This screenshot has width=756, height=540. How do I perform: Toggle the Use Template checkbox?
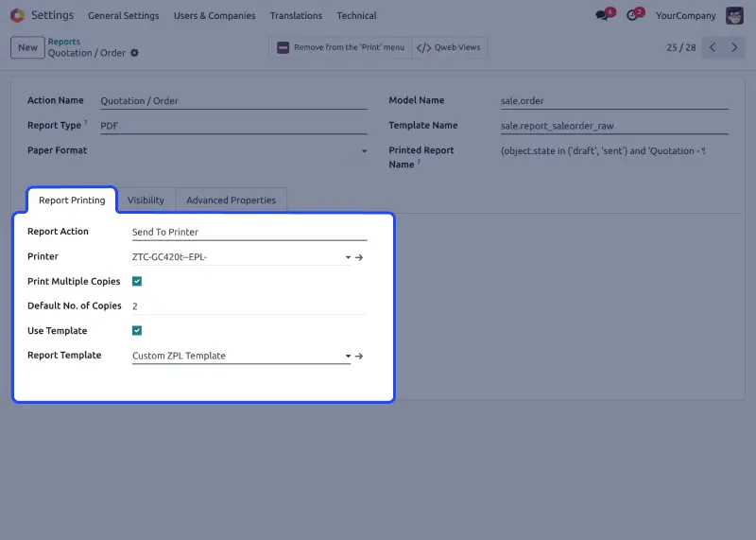137,330
